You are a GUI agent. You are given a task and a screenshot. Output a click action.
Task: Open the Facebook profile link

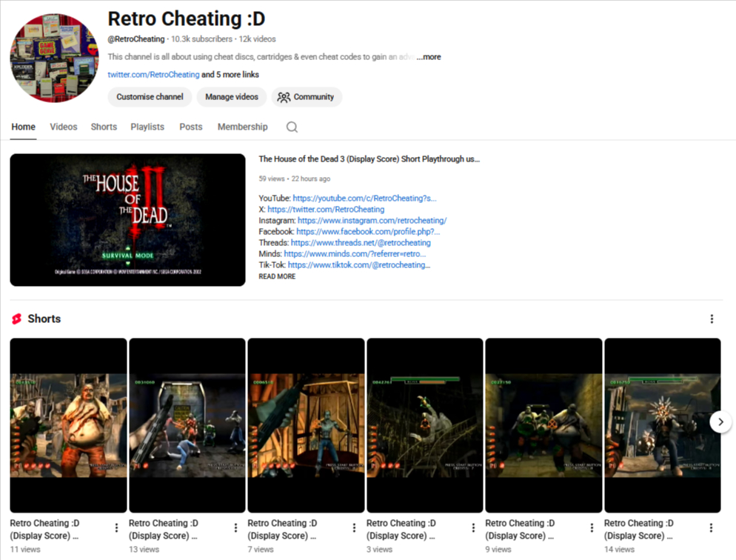pyautogui.click(x=368, y=231)
